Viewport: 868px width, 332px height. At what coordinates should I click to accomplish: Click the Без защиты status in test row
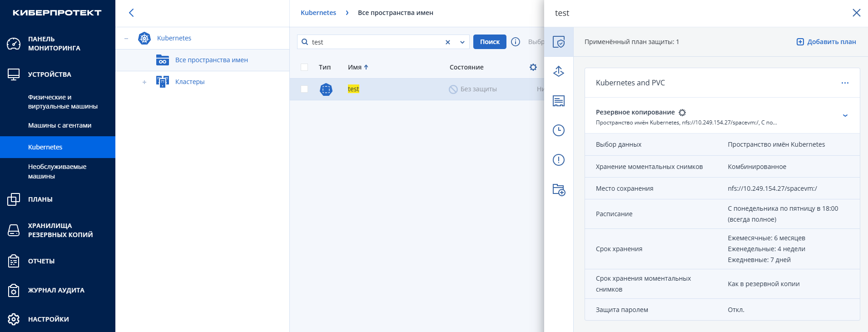[473, 89]
